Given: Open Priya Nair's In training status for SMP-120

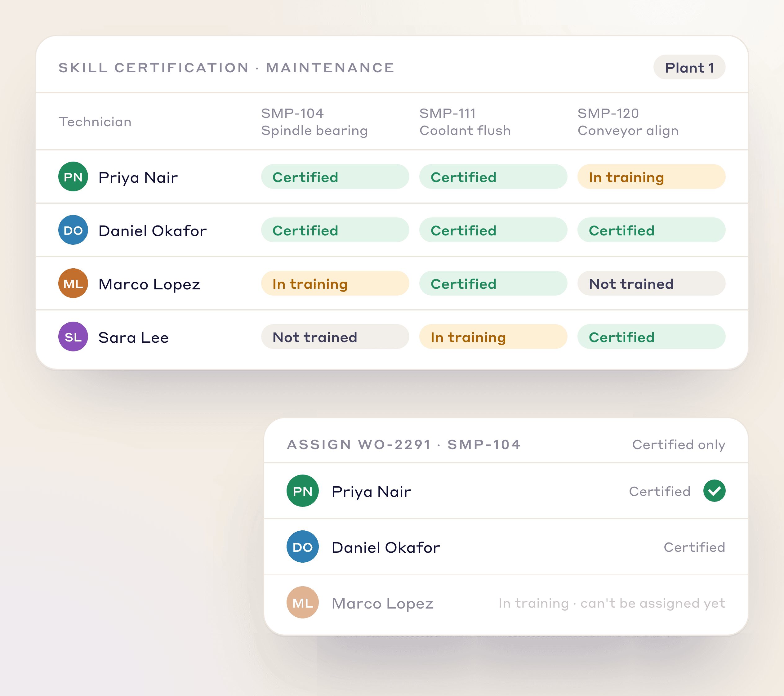Looking at the screenshot, I should (651, 177).
